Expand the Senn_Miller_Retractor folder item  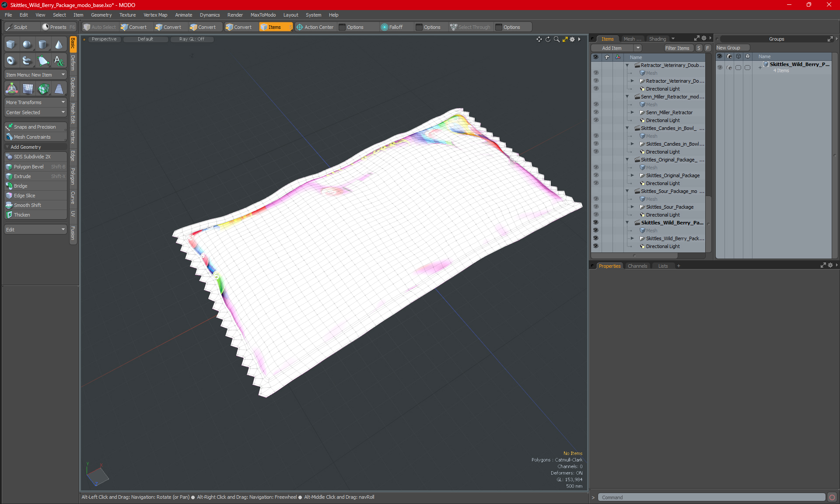(x=632, y=112)
